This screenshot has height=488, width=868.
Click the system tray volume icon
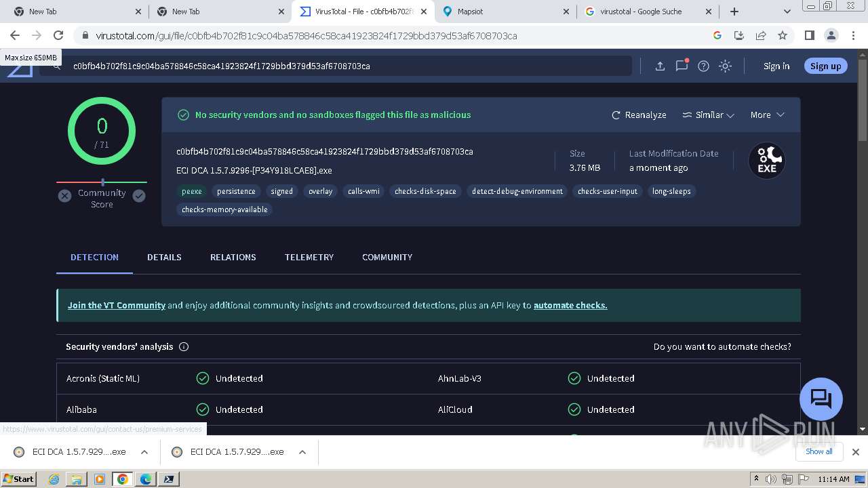[x=770, y=479]
